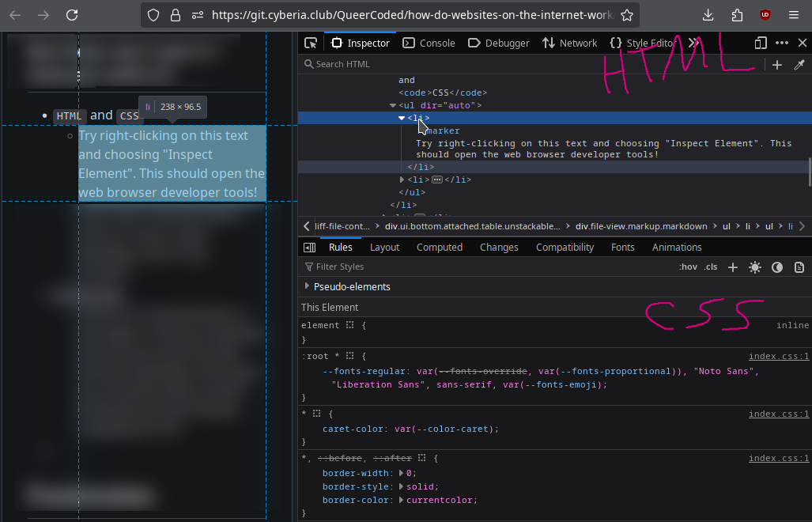
Task: Switch to the Debugger tab
Action: point(498,43)
